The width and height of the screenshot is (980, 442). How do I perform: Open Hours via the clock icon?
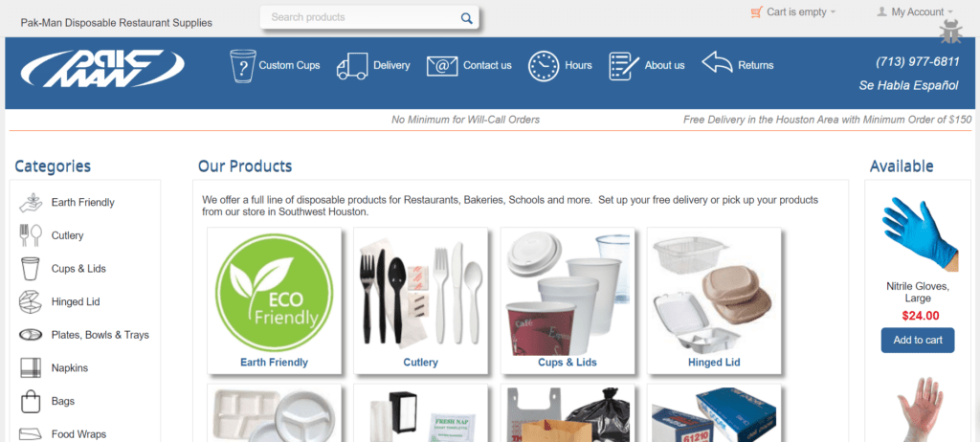544,66
